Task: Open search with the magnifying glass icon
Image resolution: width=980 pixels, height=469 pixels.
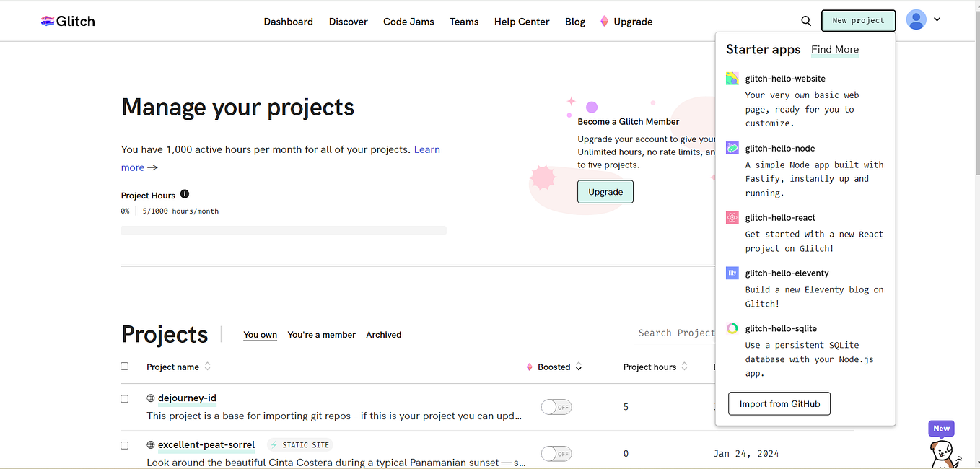Action: click(x=806, y=21)
